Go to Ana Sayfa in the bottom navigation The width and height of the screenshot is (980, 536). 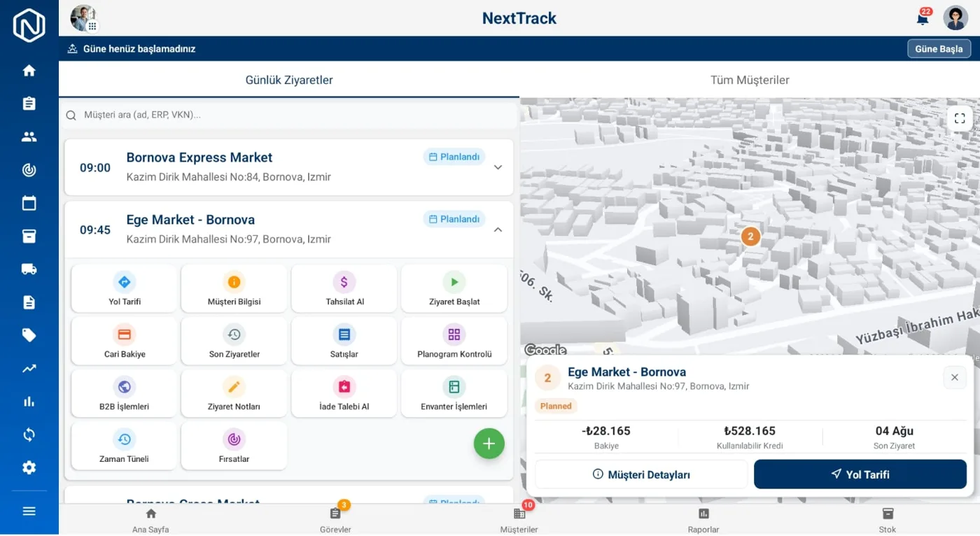click(150, 521)
